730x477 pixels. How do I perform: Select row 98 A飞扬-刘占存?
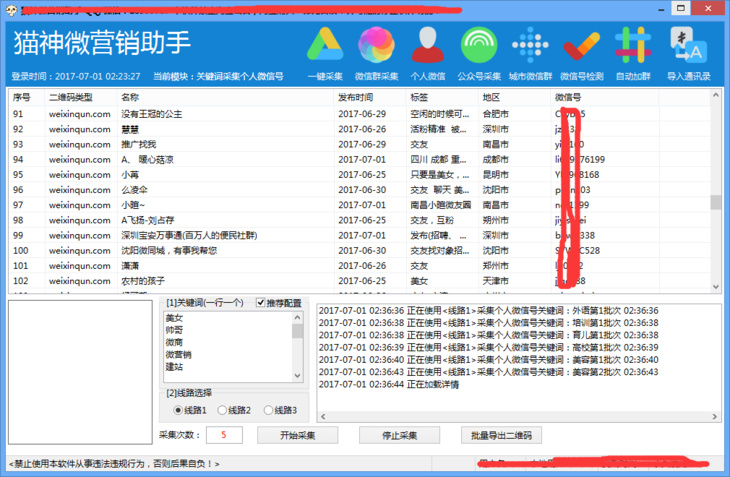pos(358,220)
